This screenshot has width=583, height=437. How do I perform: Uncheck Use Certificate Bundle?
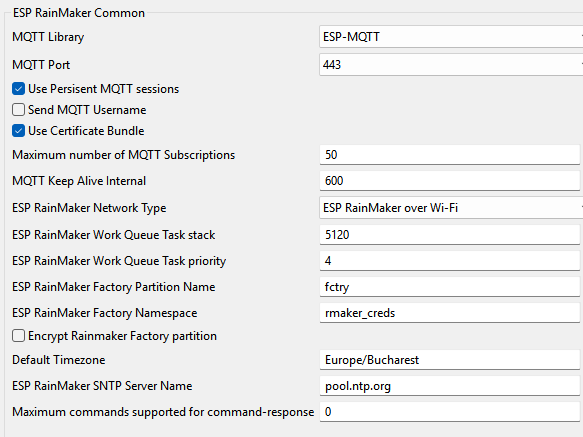point(18,131)
